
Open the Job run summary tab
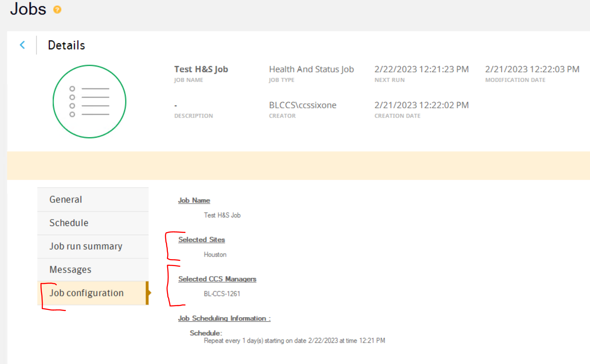(x=93, y=246)
